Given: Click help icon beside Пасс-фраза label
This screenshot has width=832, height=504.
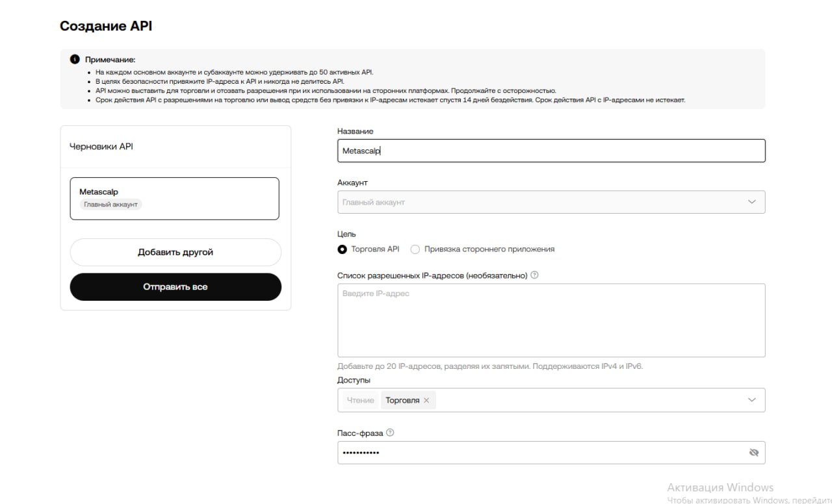Looking at the screenshot, I should 390,433.
